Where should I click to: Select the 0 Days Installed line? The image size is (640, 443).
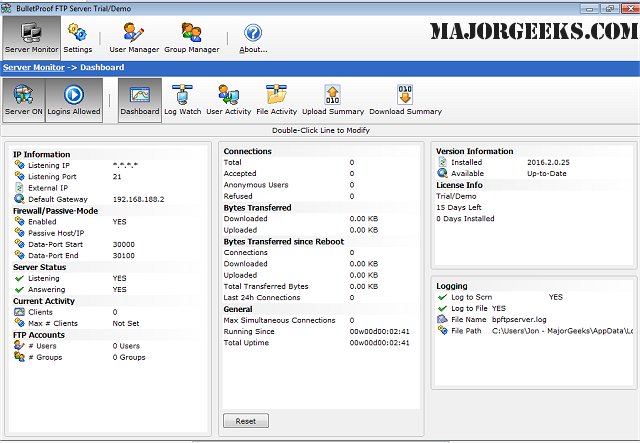(465, 218)
